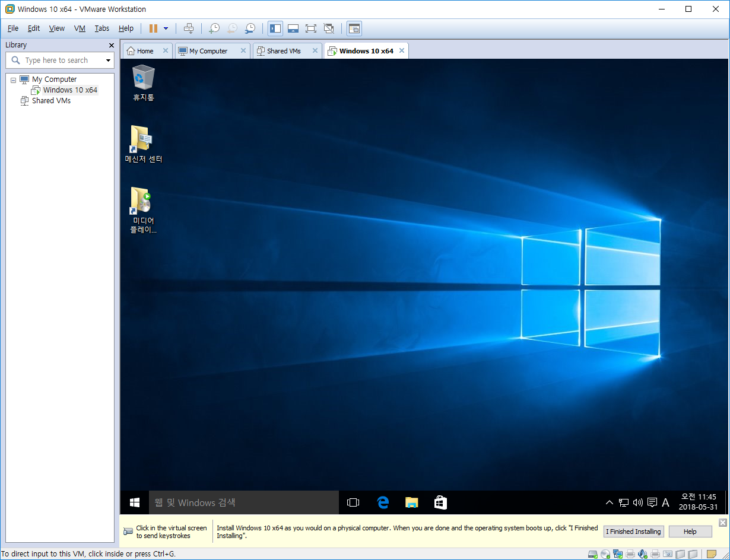Click the network adapter status icon

[617, 554]
